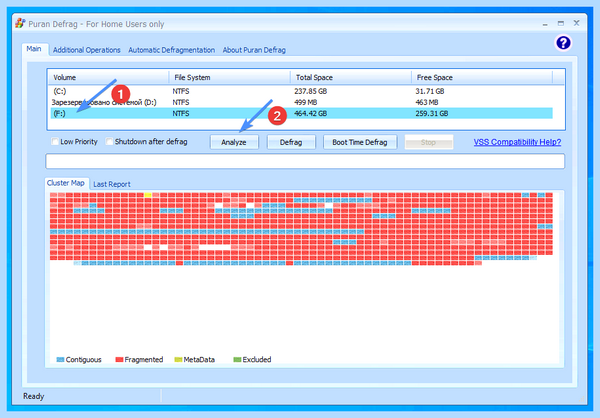Sort by the Volume column header
Image resolution: width=600 pixels, height=418 pixels.
108,77
